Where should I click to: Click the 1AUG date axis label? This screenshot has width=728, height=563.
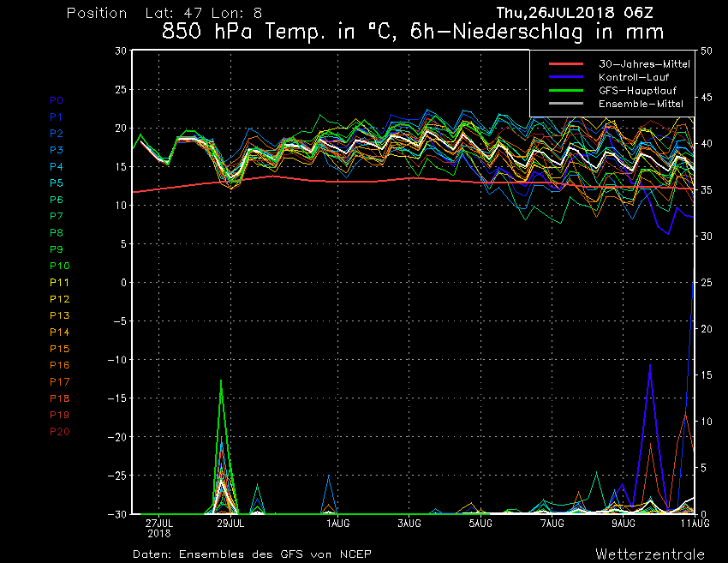(337, 523)
